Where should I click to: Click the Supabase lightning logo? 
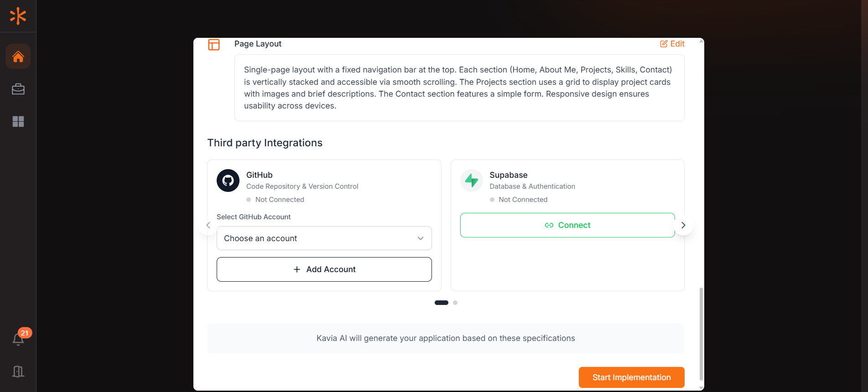point(471,181)
